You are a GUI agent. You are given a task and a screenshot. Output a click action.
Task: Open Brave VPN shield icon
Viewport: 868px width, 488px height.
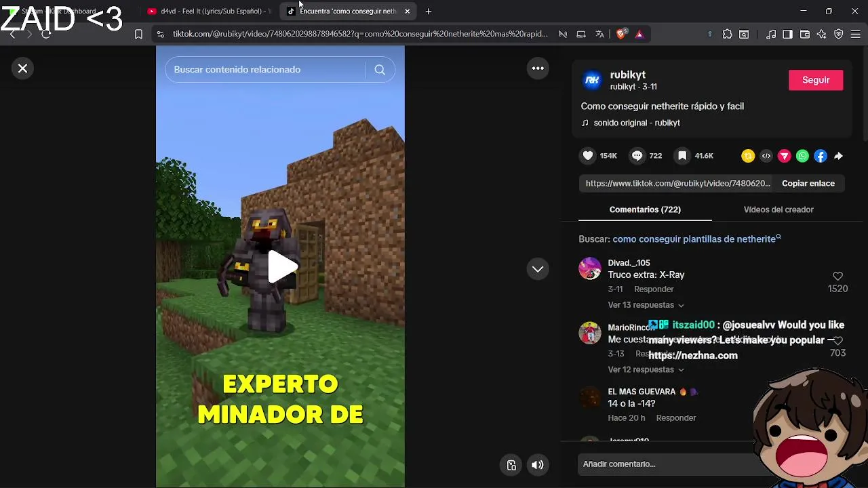(839, 34)
